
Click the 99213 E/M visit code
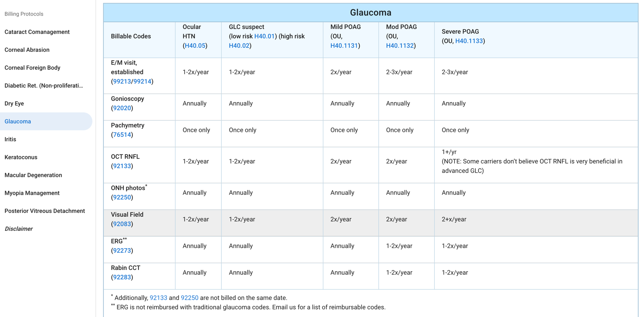point(122,81)
